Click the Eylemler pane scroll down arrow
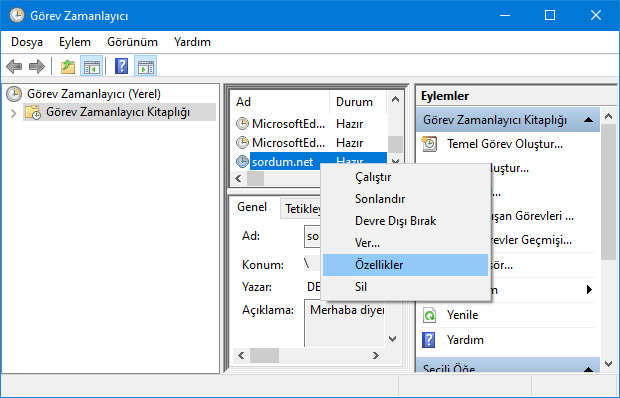The image size is (620, 398). (608, 364)
